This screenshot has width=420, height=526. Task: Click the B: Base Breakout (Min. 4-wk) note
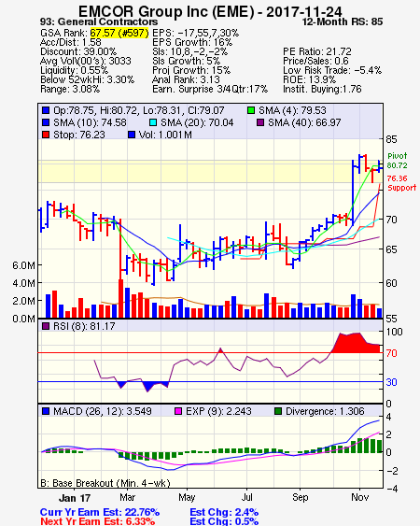(105, 483)
